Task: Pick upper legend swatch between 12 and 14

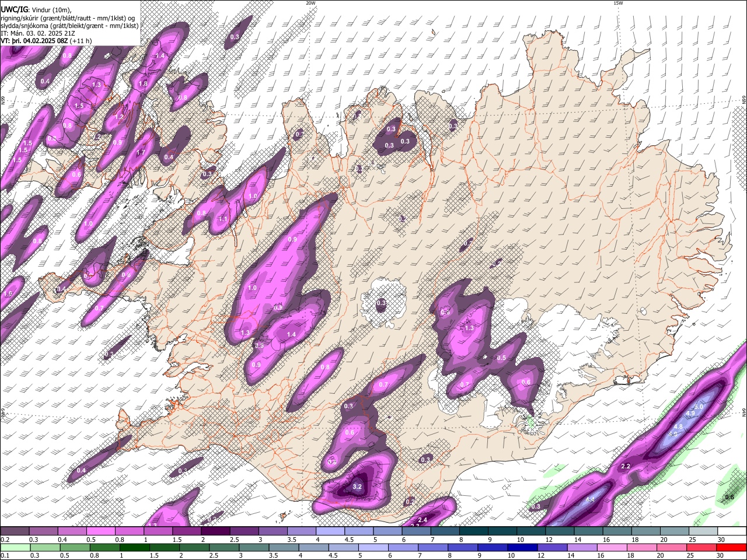Action: 560,531
